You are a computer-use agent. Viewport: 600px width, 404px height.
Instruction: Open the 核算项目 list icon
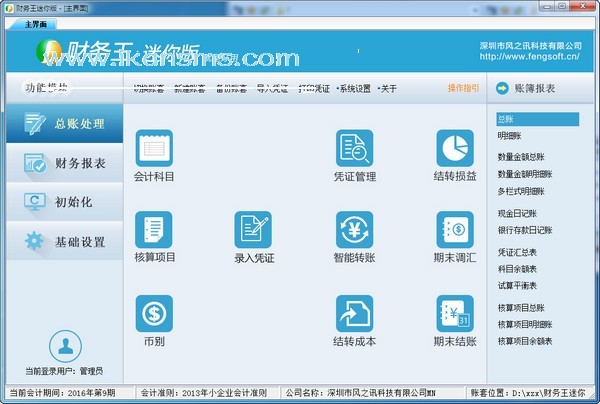(x=154, y=229)
